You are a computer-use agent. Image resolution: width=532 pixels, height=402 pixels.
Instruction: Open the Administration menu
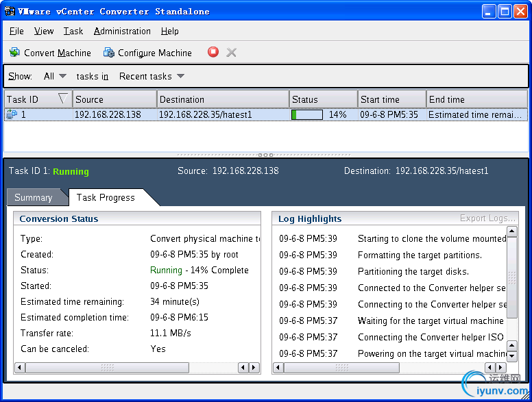pyautogui.click(x=122, y=32)
